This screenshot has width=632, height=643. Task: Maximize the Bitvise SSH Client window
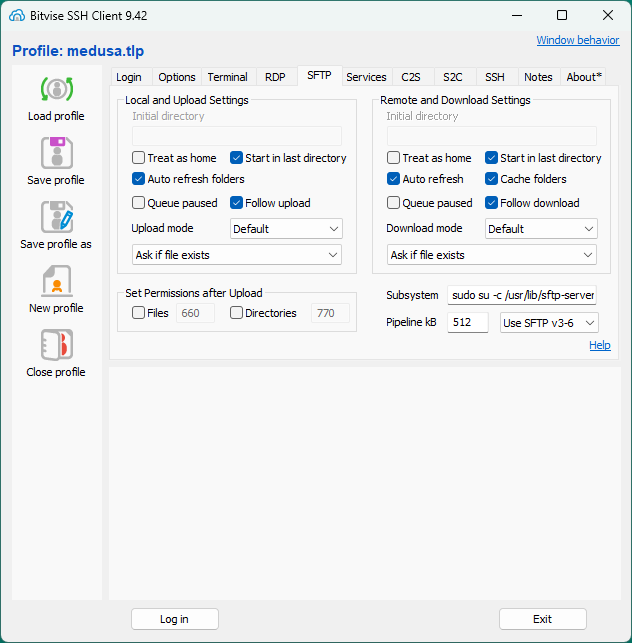562,16
